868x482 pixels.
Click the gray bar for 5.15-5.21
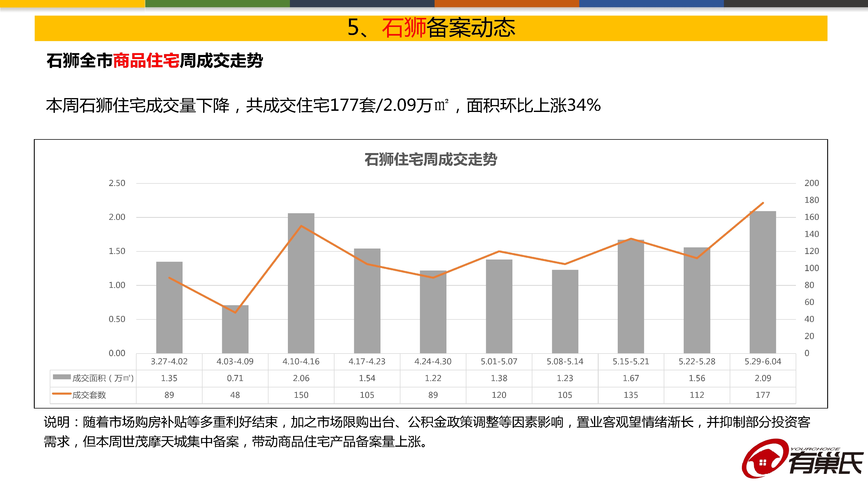[x=631, y=296]
